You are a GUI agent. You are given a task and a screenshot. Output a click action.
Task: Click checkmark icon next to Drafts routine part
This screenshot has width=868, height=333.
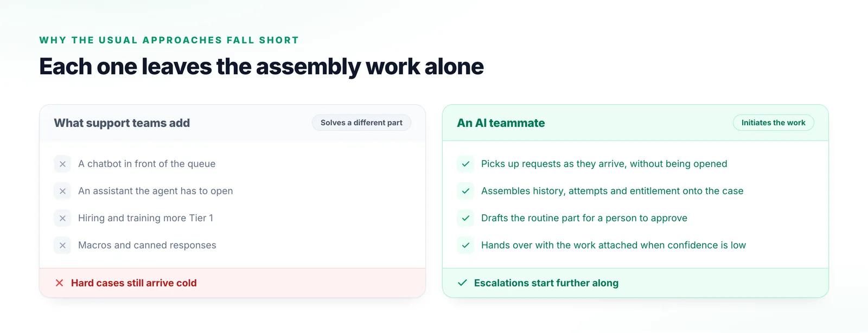click(465, 218)
